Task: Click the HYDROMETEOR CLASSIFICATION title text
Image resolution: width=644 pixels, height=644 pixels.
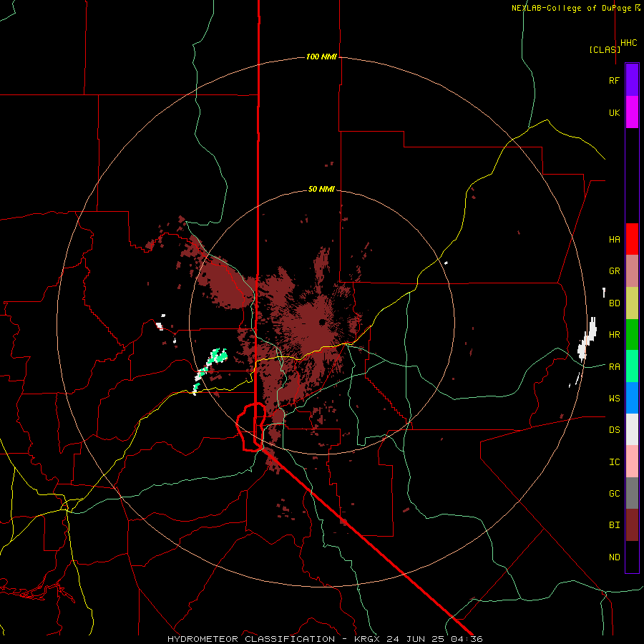Action: 251,639
